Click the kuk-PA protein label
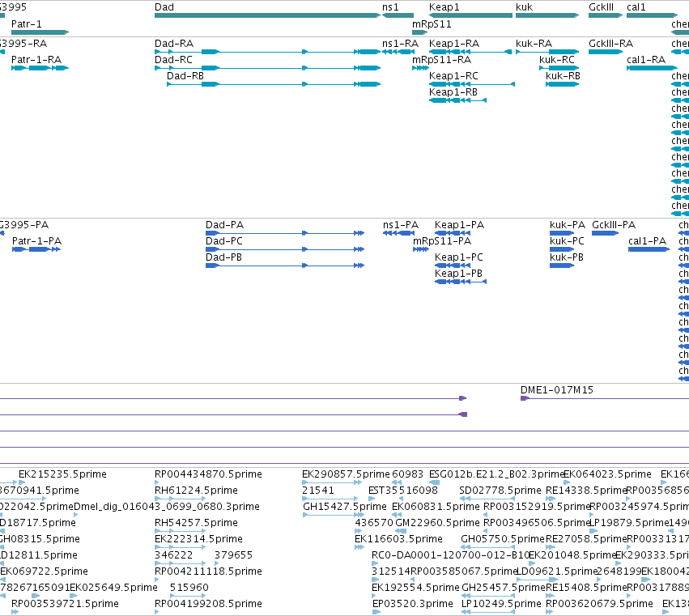Image resolution: width=689 pixels, height=616 pixels. 568,225
